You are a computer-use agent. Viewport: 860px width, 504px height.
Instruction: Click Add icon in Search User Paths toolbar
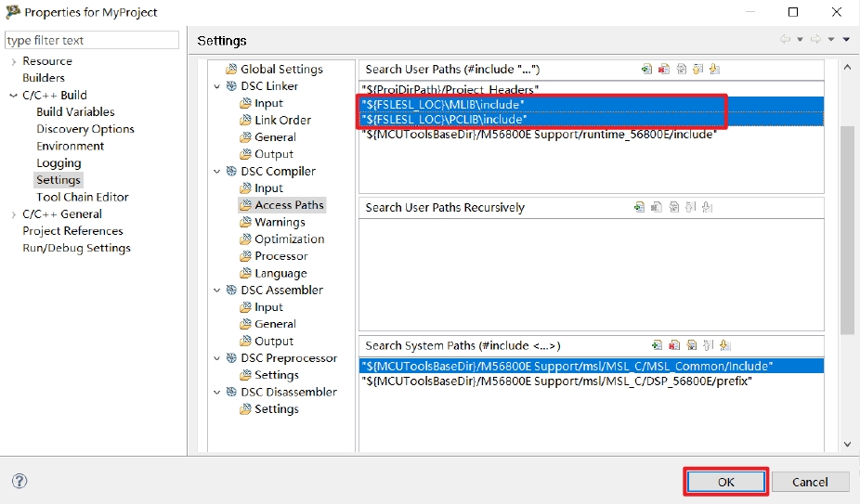(646, 69)
